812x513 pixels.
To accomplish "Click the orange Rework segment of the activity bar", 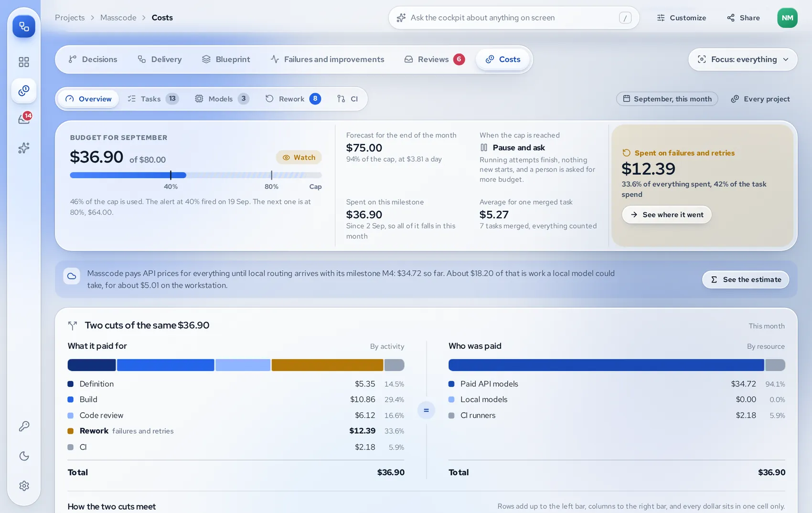I will pyautogui.click(x=327, y=365).
